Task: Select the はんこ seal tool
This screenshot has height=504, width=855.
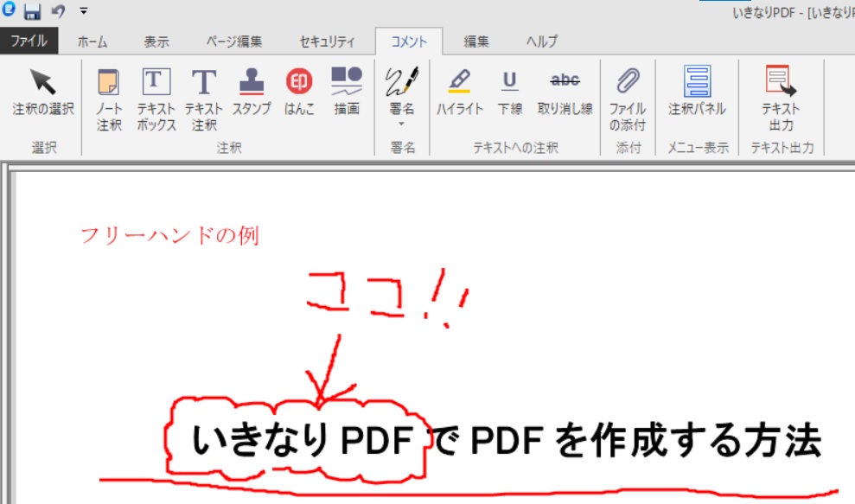Action: point(299,91)
